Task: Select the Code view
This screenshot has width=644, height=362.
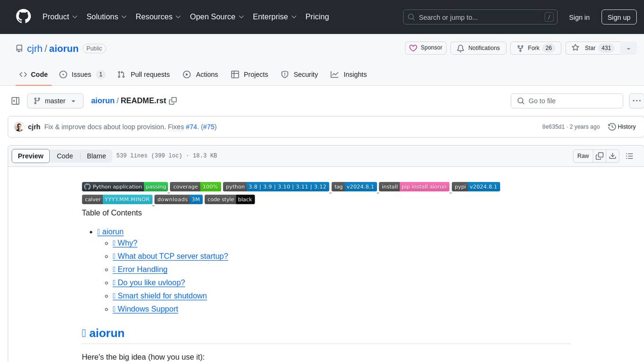Action: point(65,156)
